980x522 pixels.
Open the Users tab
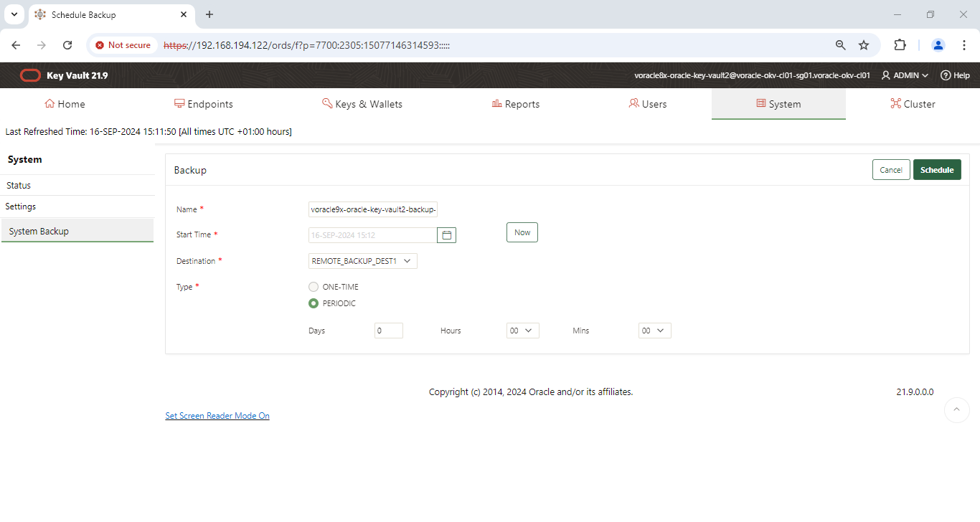[x=647, y=104]
